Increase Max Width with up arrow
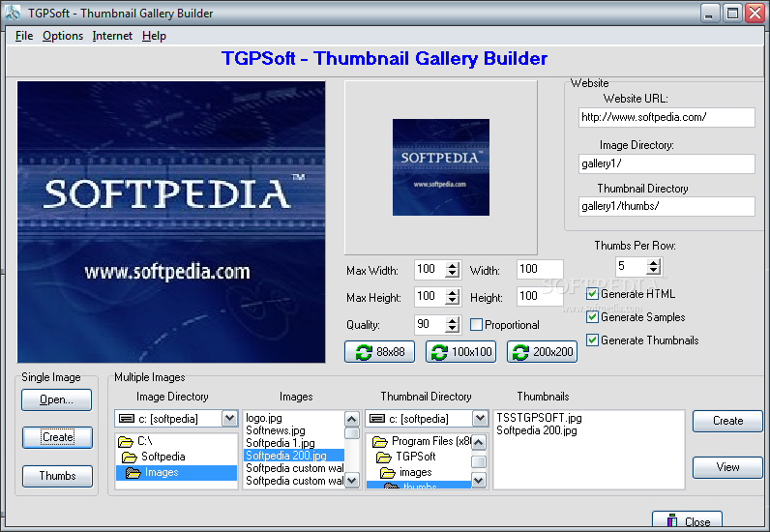This screenshot has height=532, width=770. point(453,266)
